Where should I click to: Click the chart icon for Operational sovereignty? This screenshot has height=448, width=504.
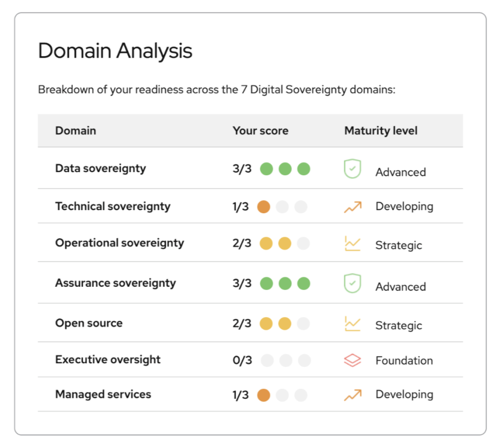353,244
